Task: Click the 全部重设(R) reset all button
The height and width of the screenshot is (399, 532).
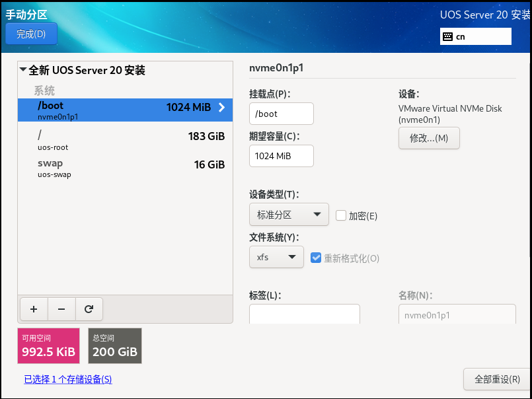Action: click(497, 379)
